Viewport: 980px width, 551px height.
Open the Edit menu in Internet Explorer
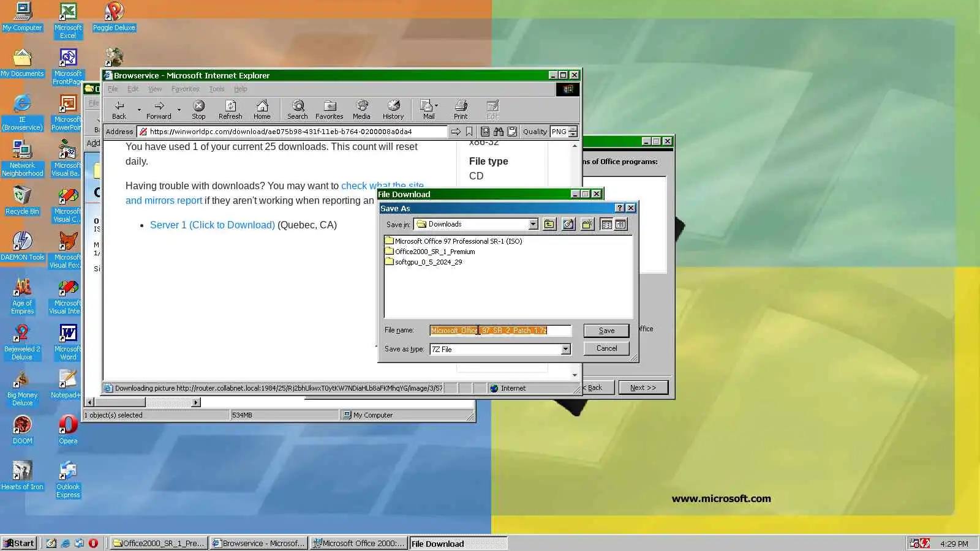(133, 89)
